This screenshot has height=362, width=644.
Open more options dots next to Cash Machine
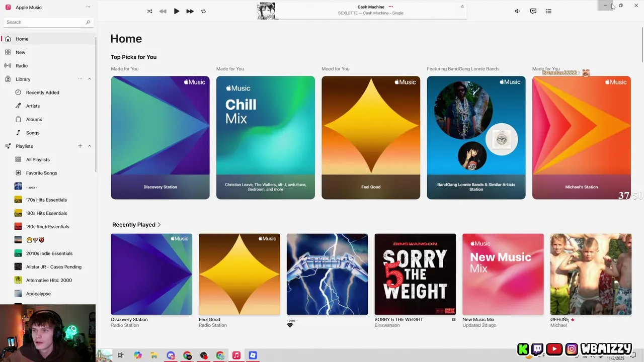coord(391,7)
